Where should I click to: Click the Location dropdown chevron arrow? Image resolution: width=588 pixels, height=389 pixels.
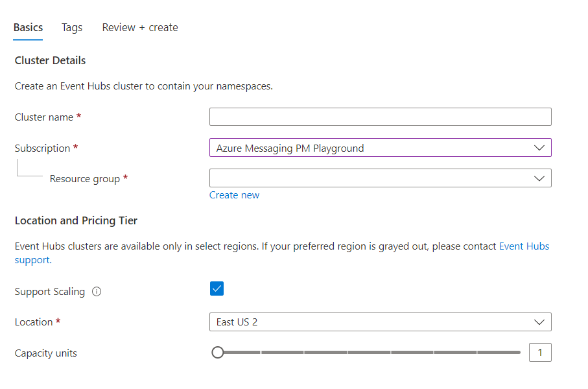click(539, 322)
